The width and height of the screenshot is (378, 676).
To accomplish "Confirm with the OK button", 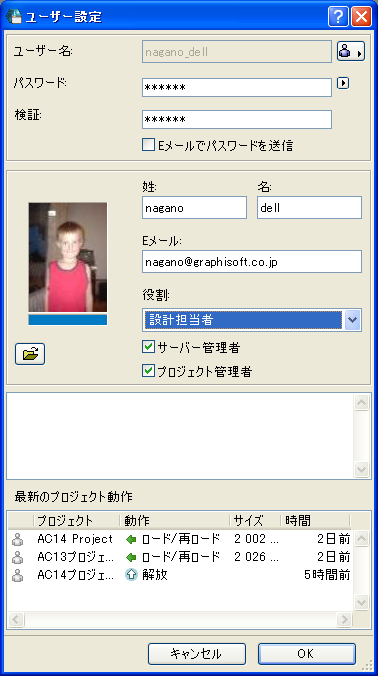I will pyautogui.click(x=306, y=654).
